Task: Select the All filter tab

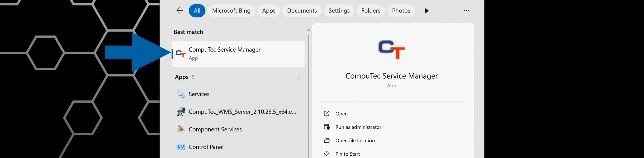Action: (x=197, y=11)
